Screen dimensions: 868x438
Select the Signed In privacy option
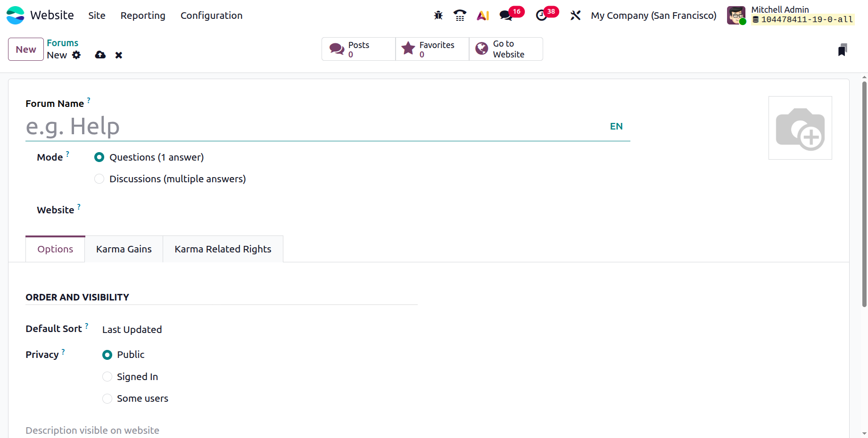click(x=107, y=377)
